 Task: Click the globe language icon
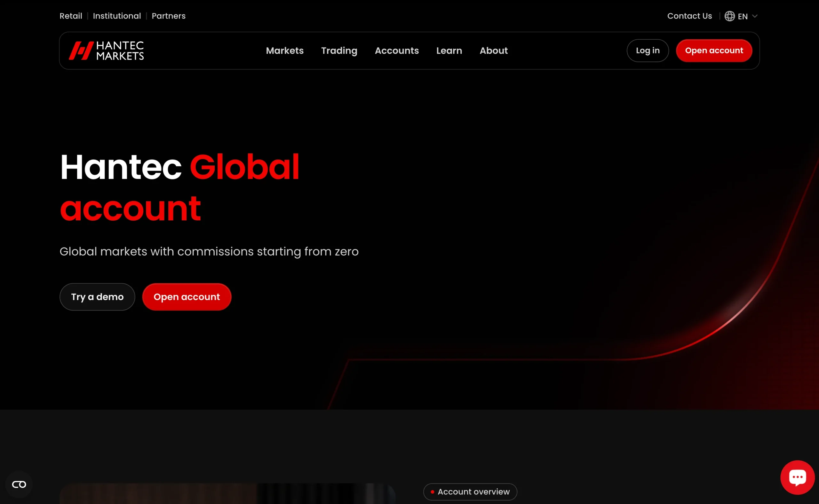[729, 16]
